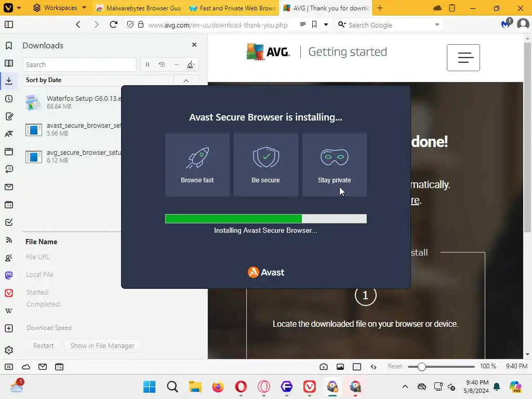Select Waterfox Setup download entry
The height and width of the screenshot is (399, 532).
coord(73,102)
